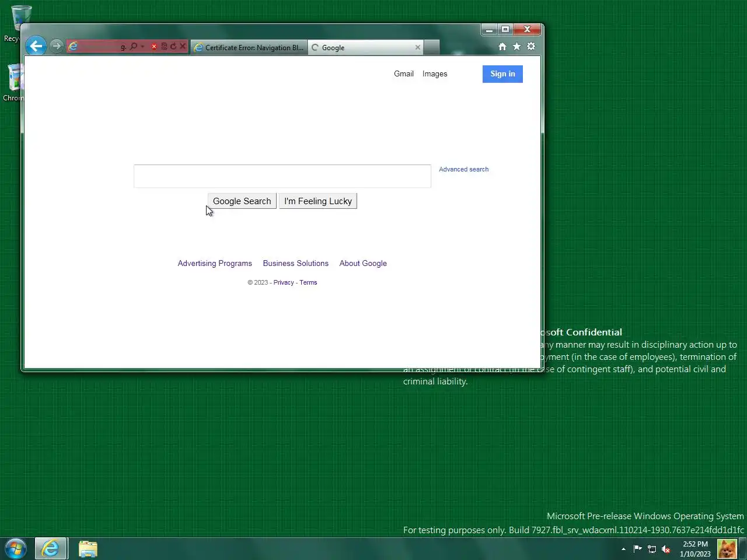Viewport: 747px width, 560px height.
Task: Open About Google link
Action: click(363, 264)
